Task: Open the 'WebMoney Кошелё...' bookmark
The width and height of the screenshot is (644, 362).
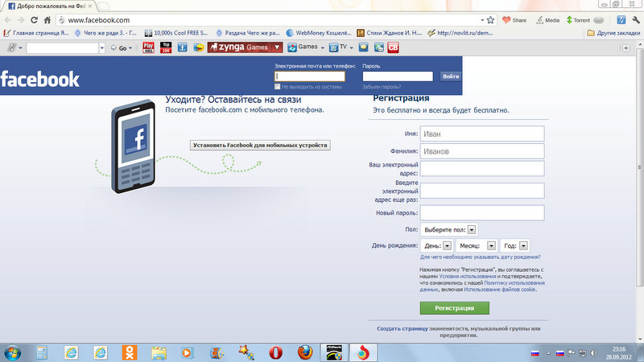Action: click(x=319, y=33)
